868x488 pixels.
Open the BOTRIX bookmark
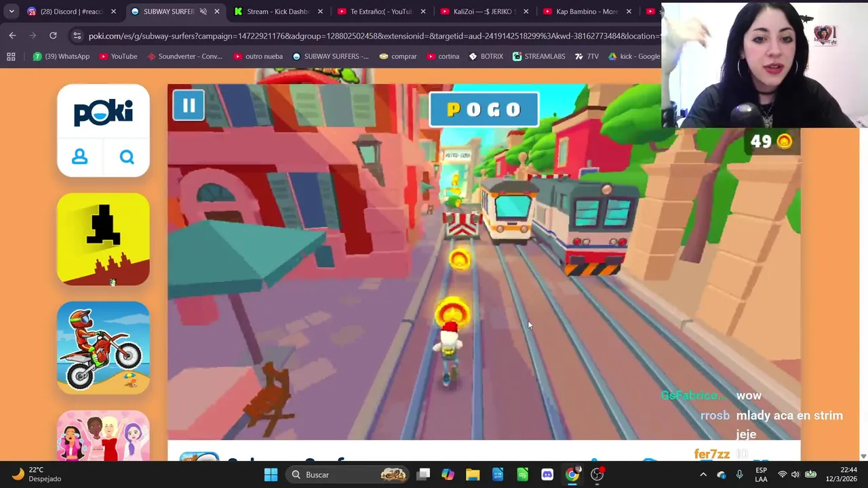click(486, 56)
